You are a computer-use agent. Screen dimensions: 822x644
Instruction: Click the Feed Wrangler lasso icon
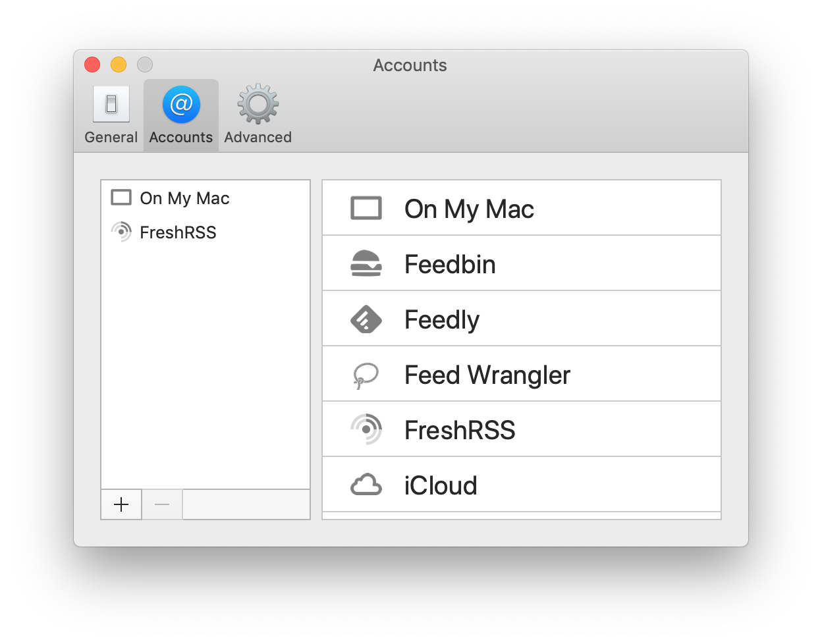(366, 375)
